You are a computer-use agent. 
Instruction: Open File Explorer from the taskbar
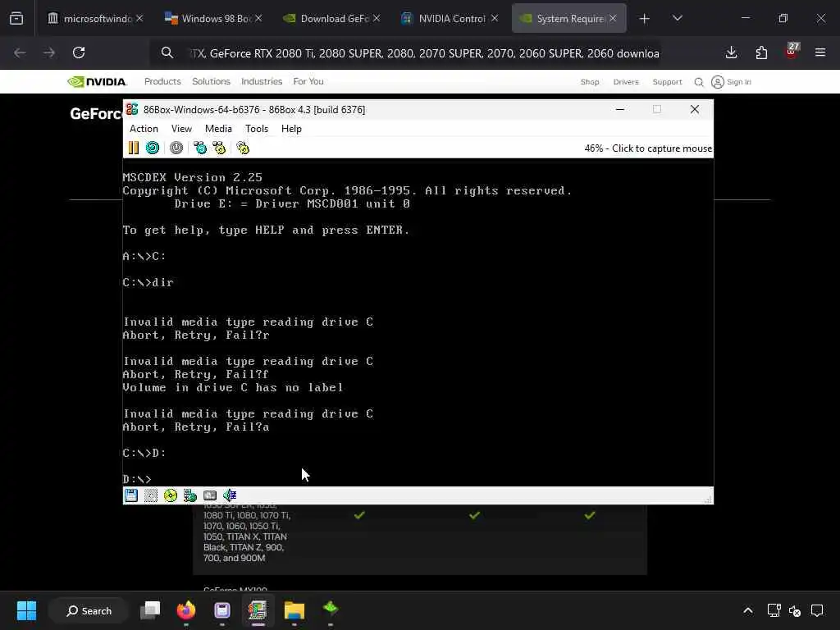(294, 610)
